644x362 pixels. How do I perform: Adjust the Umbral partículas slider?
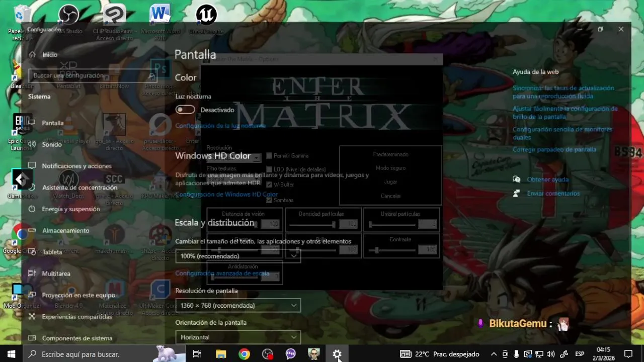(x=392, y=225)
